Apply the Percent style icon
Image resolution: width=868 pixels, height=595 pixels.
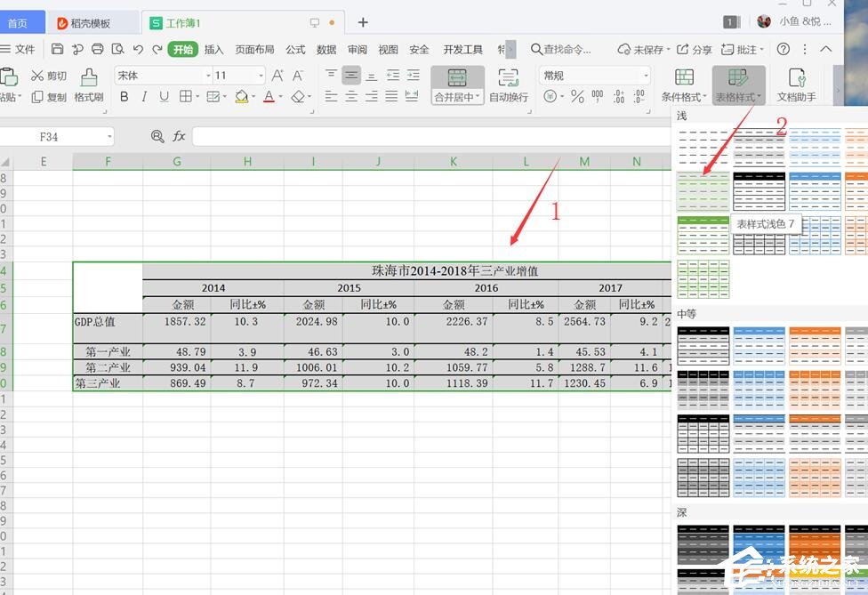575,95
